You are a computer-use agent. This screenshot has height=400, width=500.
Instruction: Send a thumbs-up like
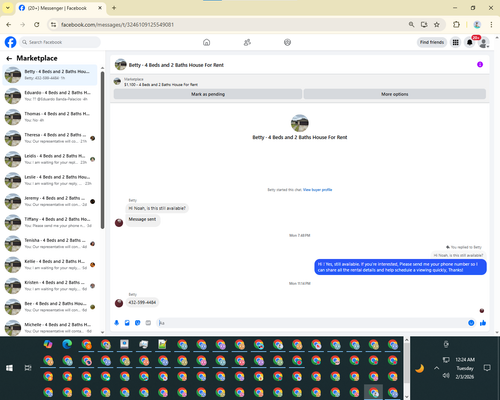(x=483, y=323)
